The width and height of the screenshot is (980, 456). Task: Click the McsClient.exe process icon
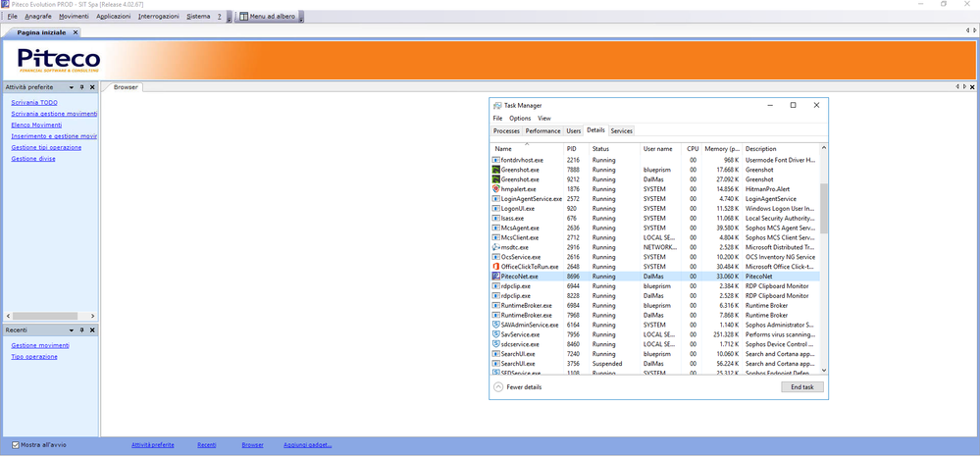click(496, 237)
